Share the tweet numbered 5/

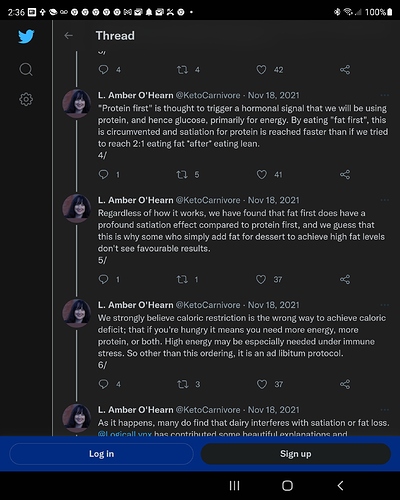345,279
